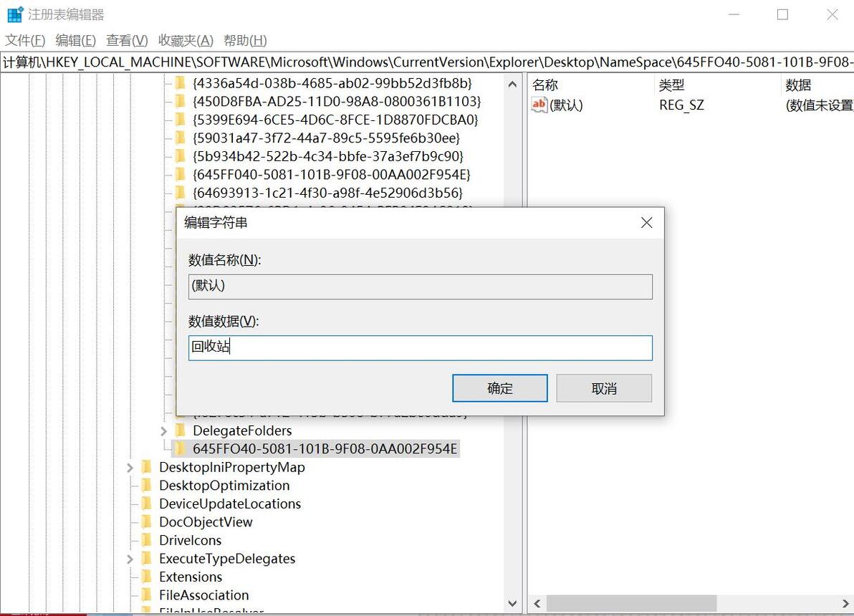Select the {450D8FBA-AD25-11D0-98A8-0800361B1103} key
The width and height of the screenshot is (854, 616).
coord(337,101)
